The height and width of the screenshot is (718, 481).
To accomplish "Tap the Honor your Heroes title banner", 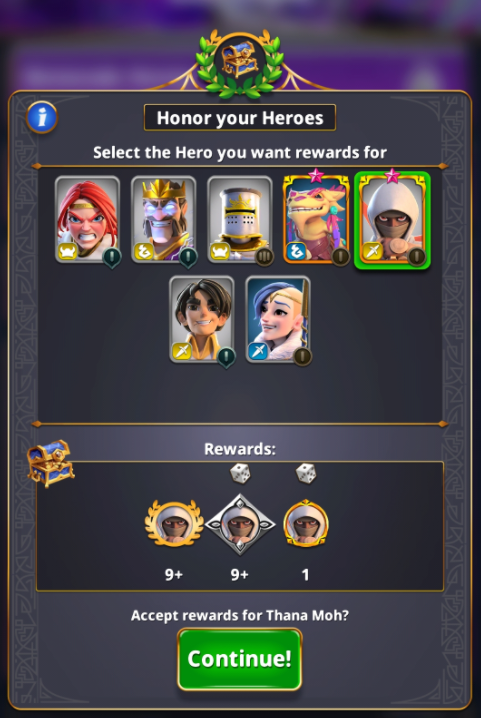I will pos(240,118).
